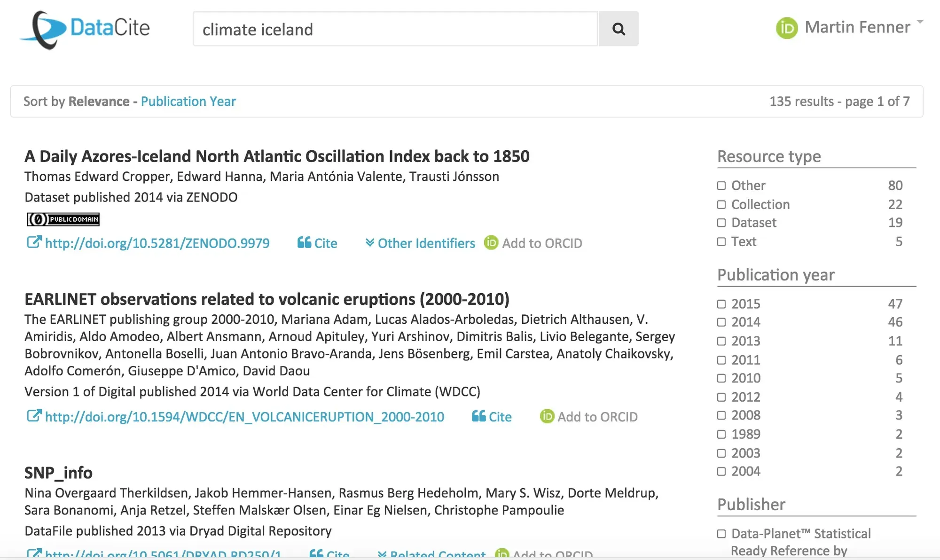The width and height of the screenshot is (940, 560).
Task: Click Cite quote icon for EARLINET result
Action: [x=478, y=416]
